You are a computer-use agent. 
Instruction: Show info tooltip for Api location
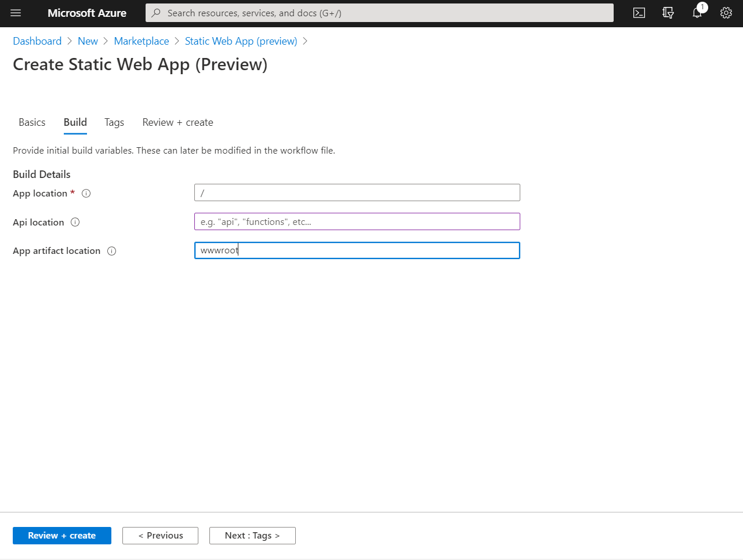[x=75, y=222]
